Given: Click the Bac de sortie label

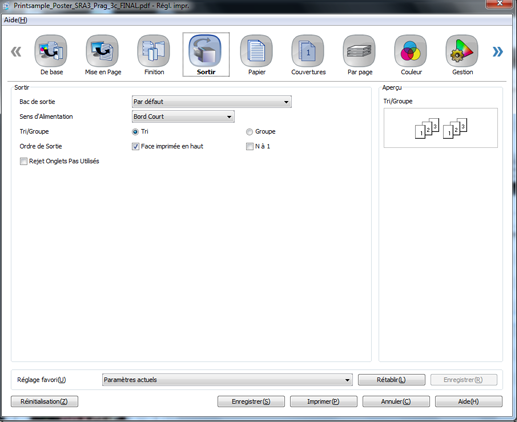Looking at the screenshot, I should [x=37, y=102].
